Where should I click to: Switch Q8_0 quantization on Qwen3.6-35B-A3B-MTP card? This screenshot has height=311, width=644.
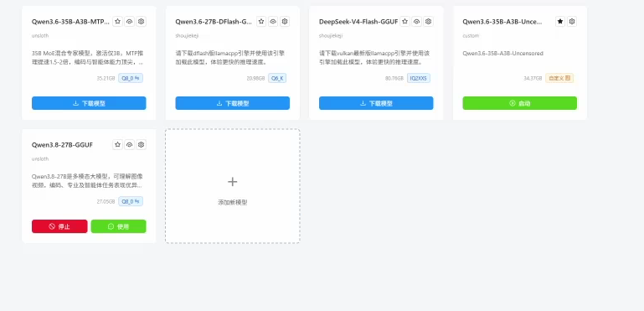tap(131, 78)
